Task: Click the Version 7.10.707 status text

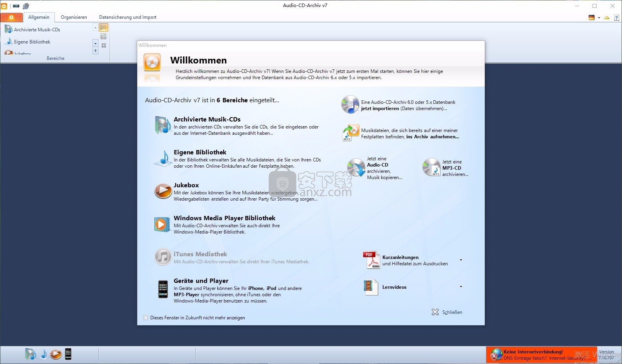Action: tap(606, 355)
